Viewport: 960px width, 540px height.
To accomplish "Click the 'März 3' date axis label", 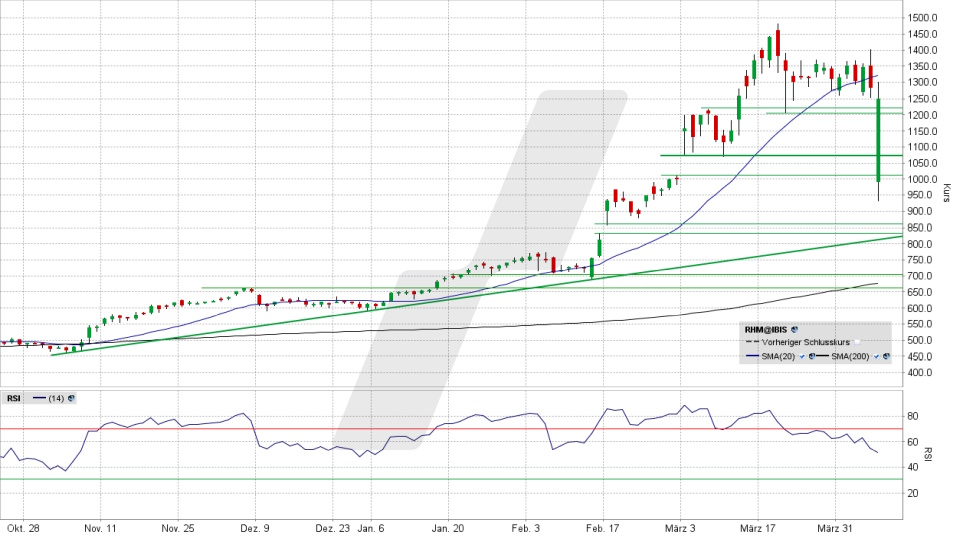I will tap(680, 528).
